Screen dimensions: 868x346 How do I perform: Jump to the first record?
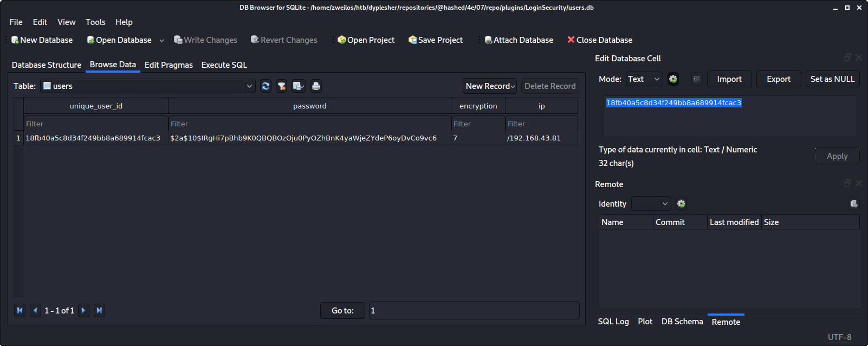[20, 310]
